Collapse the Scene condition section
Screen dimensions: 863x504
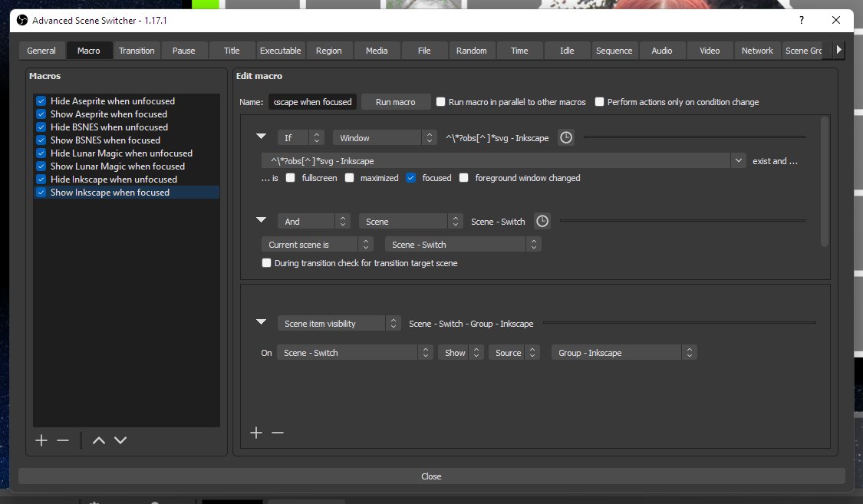point(262,220)
